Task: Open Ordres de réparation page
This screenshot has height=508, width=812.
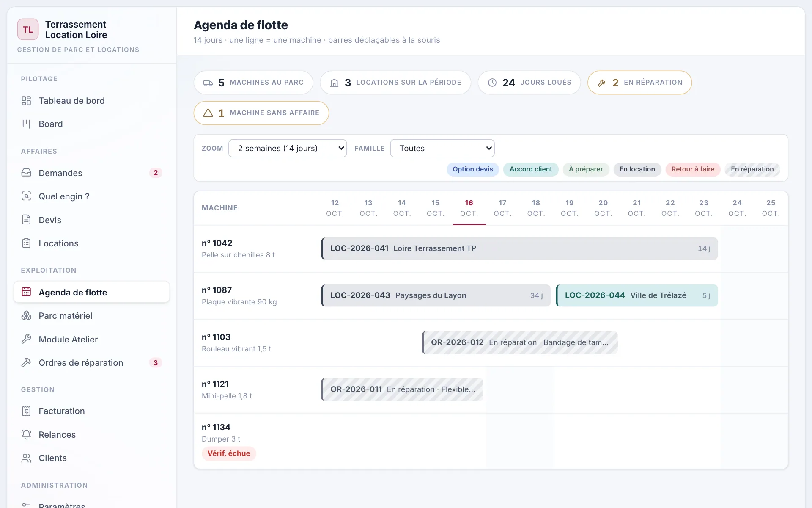Action: pos(92,362)
